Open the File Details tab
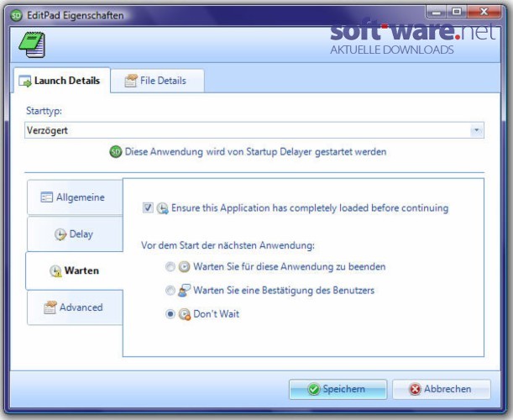 (157, 81)
